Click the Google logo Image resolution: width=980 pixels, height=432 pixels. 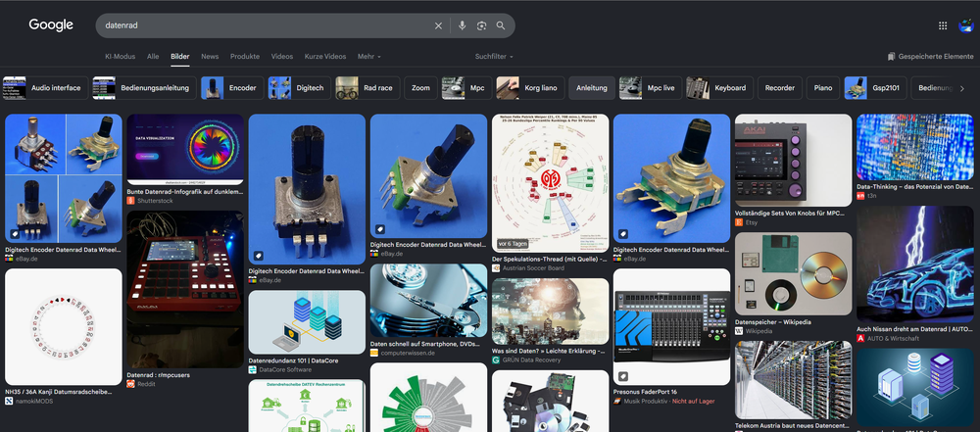51,25
